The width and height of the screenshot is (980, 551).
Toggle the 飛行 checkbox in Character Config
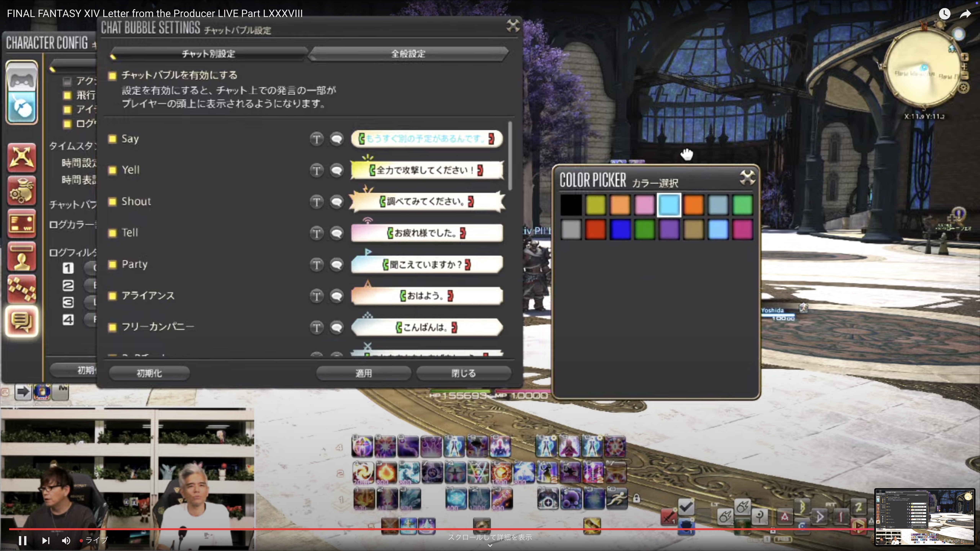point(67,95)
